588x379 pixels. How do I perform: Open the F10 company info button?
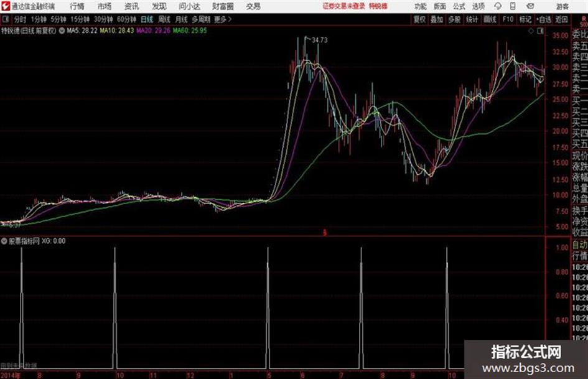[x=508, y=19]
